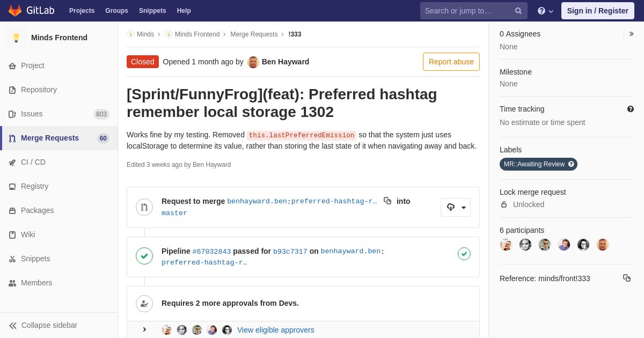Open the Projects menu in top bar

tap(82, 11)
